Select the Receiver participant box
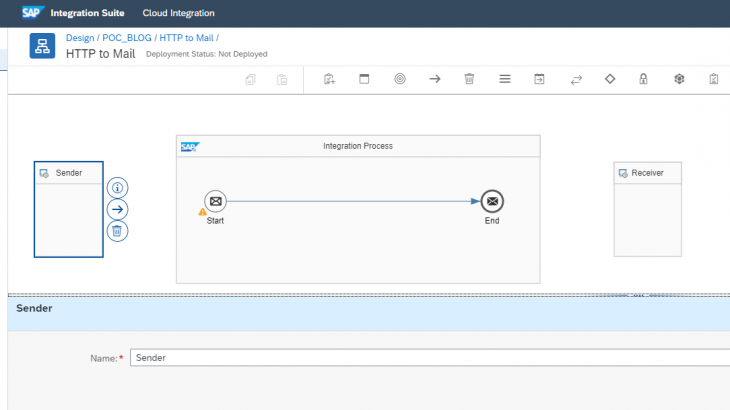This screenshot has width=730, height=410. (648, 209)
